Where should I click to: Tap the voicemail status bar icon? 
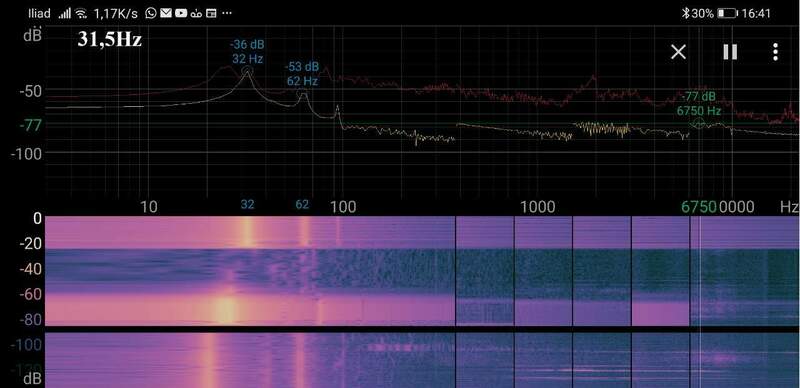coord(196,14)
